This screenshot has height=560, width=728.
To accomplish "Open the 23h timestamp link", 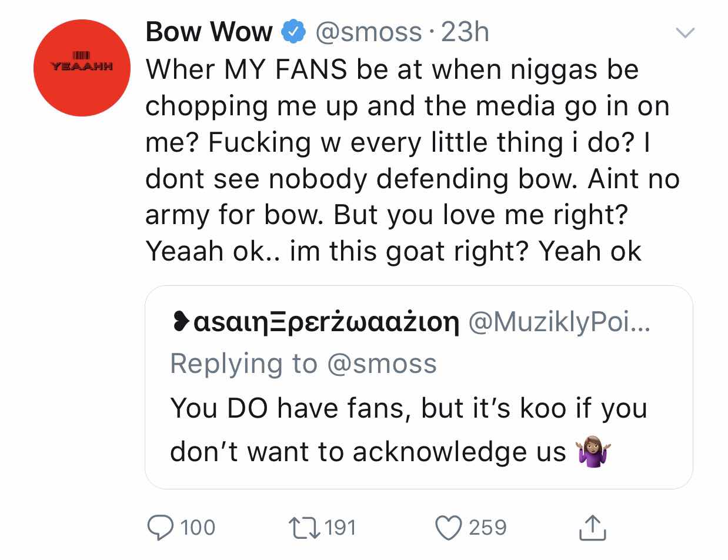I will pos(465,32).
